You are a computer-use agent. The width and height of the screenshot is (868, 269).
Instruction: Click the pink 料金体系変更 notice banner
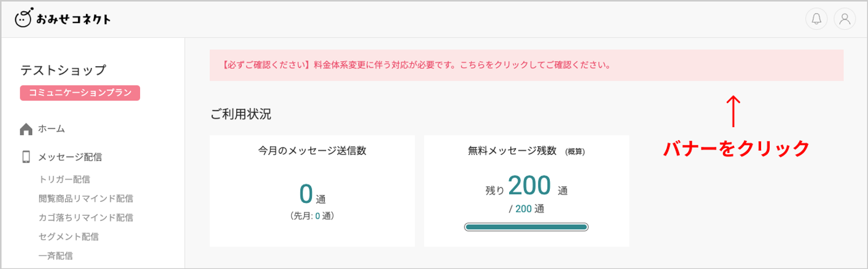click(526, 64)
